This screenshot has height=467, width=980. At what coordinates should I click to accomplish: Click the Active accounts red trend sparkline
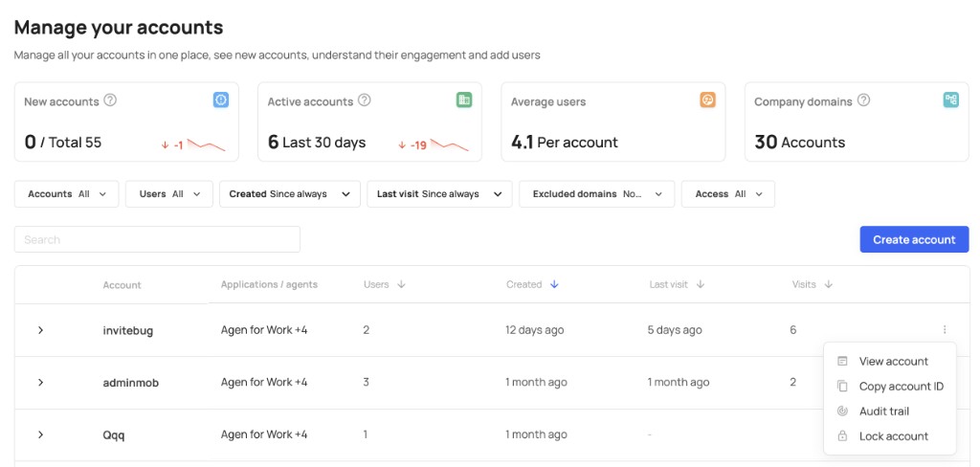[450, 145]
